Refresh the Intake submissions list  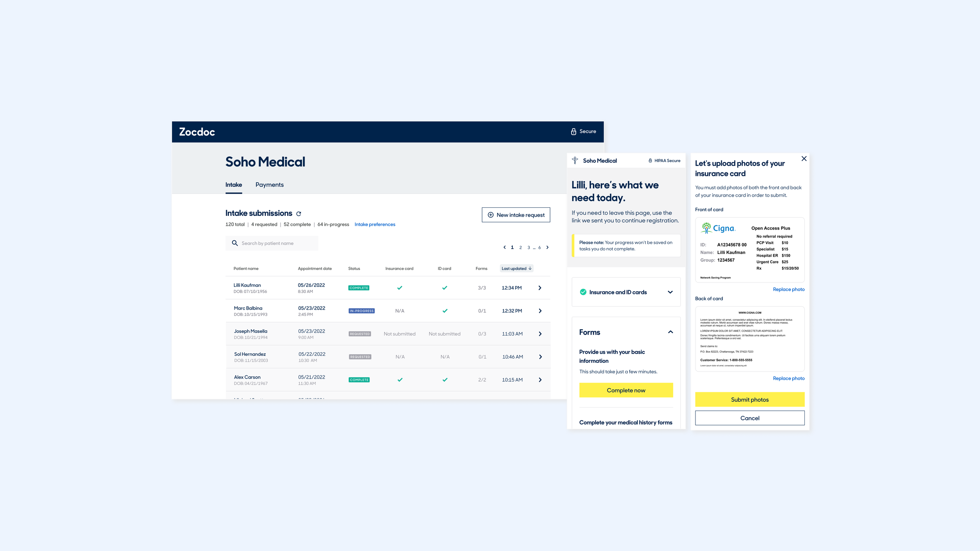click(299, 214)
